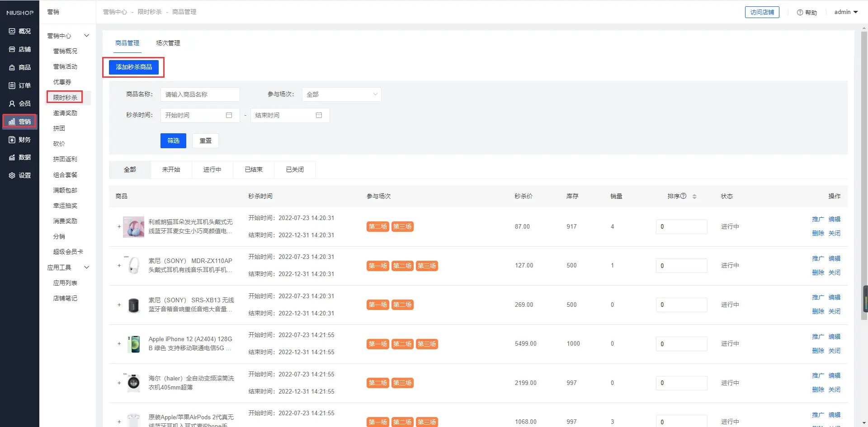
Task: Click the 筛选 filter button
Action: [173, 141]
